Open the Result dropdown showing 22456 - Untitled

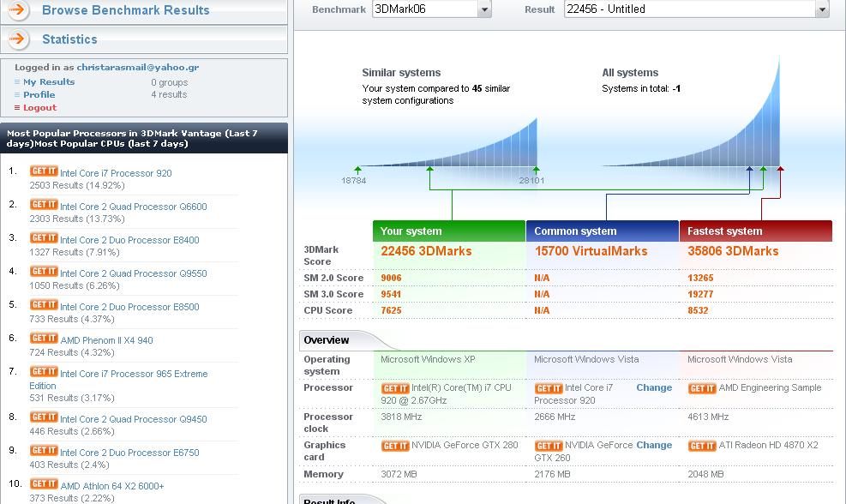tap(697, 9)
